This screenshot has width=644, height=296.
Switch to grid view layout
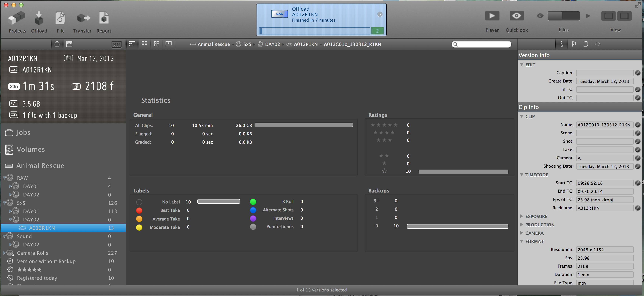pos(156,44)
